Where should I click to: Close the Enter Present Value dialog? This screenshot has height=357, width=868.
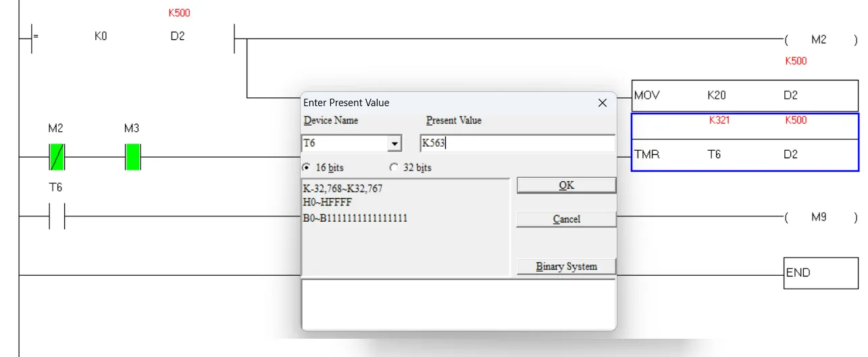[x=603, y=103]
